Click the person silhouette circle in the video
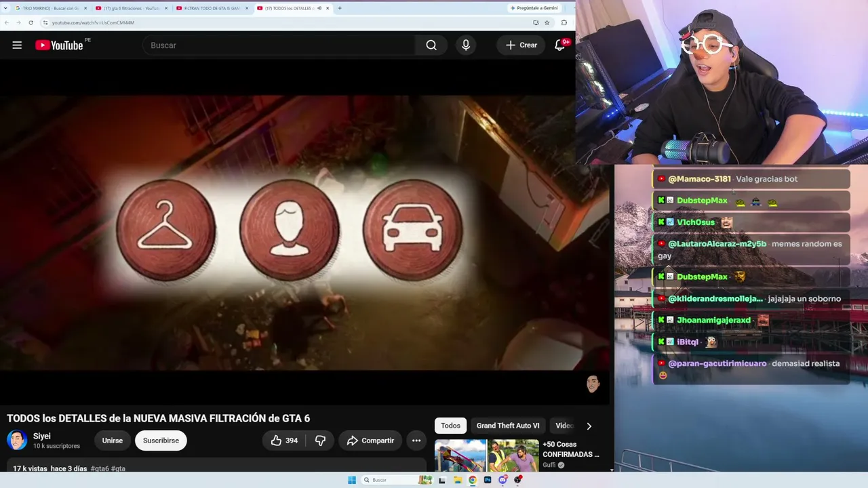Screen dimensions: 868x488 point(290,230)
